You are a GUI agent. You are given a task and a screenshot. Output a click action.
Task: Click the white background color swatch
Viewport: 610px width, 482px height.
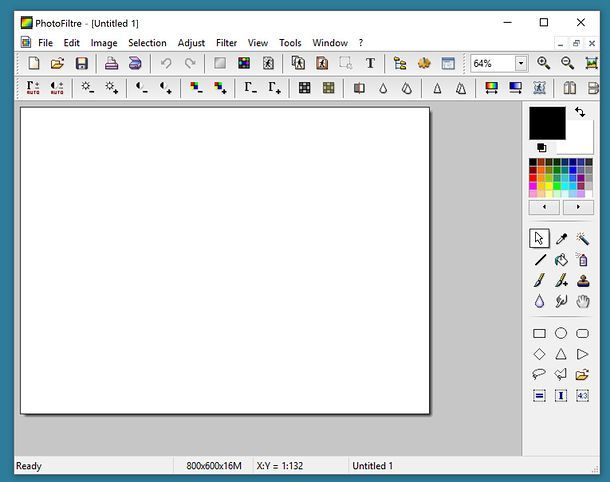[580, 140]
